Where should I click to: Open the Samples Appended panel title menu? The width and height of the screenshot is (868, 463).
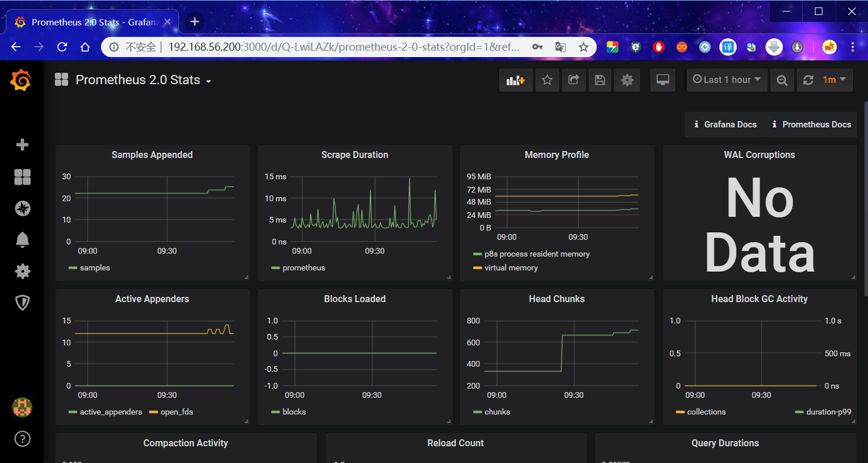(152, 155)
